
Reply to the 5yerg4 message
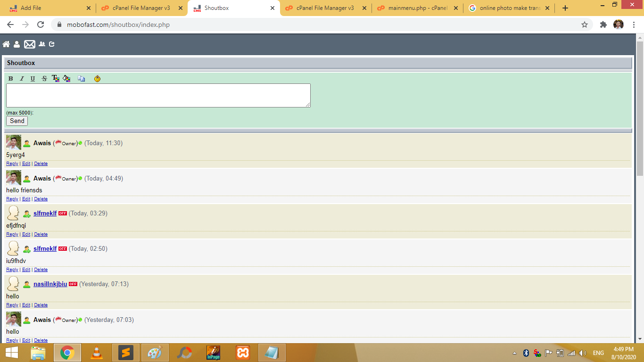12,164
